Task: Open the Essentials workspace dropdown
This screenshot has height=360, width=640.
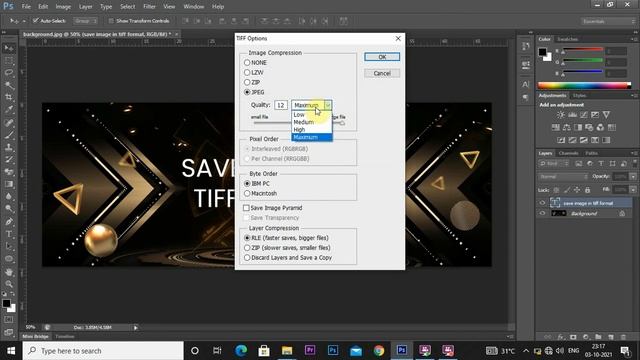Action: 608,21
